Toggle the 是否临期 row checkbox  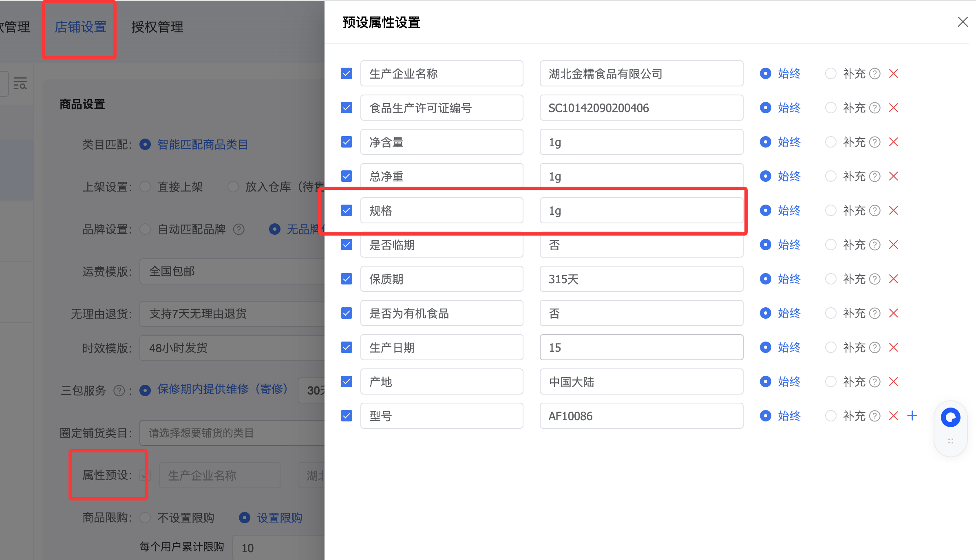pos(347,245)
